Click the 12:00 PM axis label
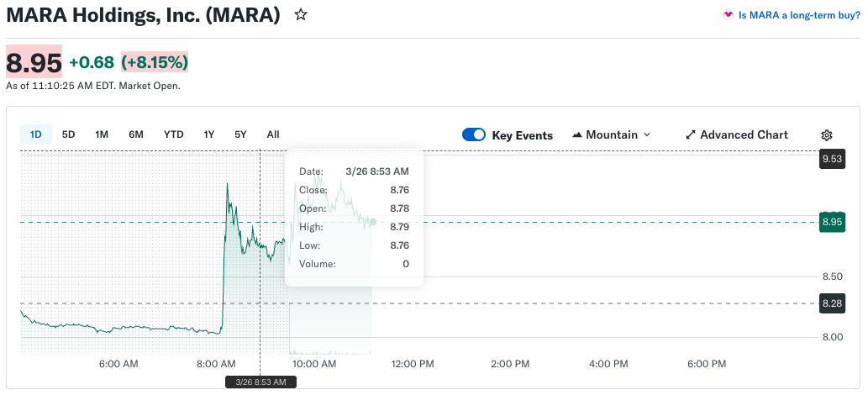The width and height of the screenshot is (868, 395). [413, 364]
